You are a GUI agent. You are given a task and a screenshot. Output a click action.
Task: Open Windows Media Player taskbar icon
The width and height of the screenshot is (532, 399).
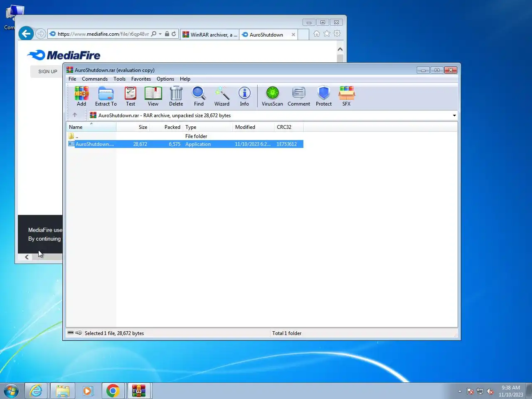88,391
